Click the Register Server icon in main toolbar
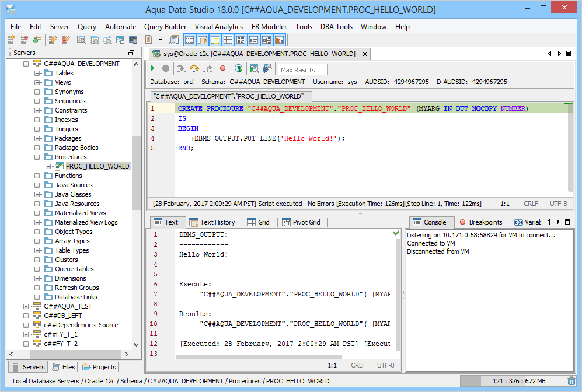The height and width of the screenshot is (392, 582). [x=11, y=40]
